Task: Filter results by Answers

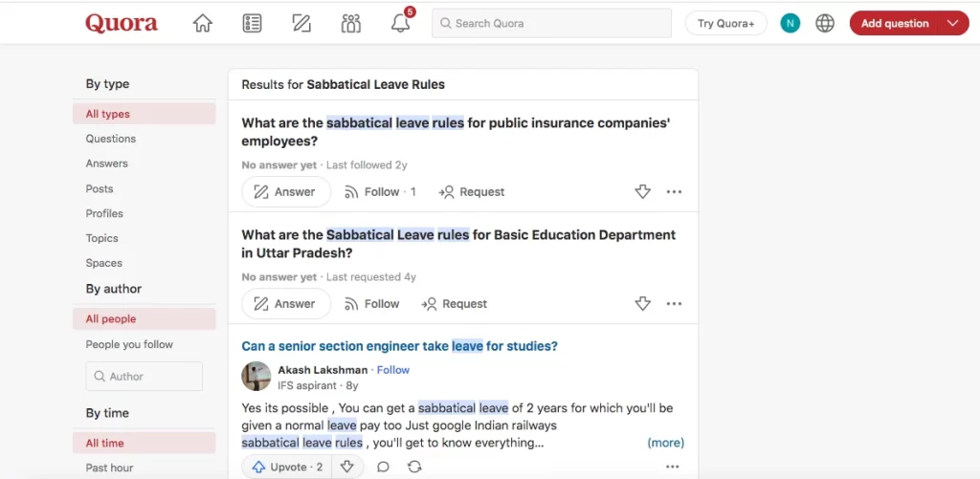Action: point(107,163)
